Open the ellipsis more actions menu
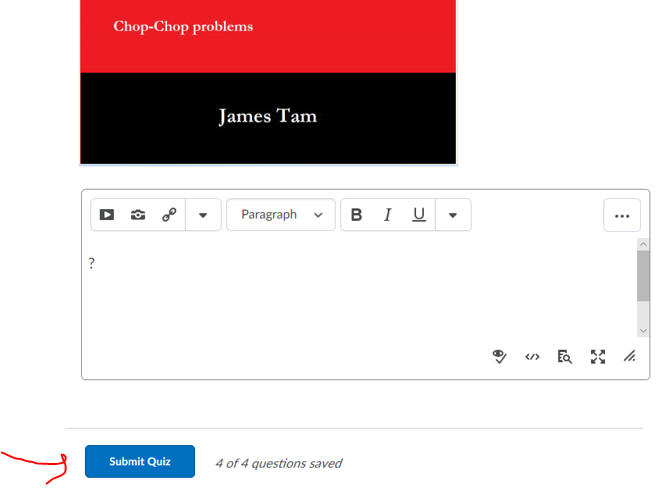 (x=621, y=215)
